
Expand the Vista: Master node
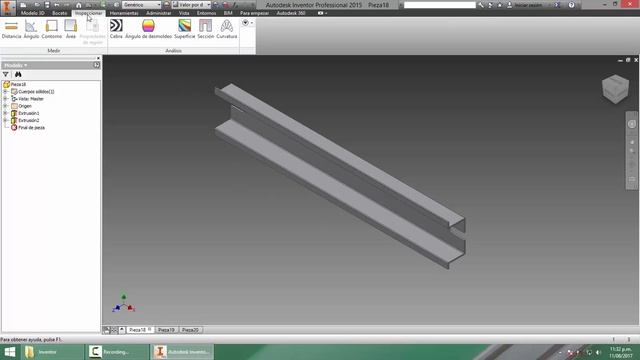[x=5, y=99]
